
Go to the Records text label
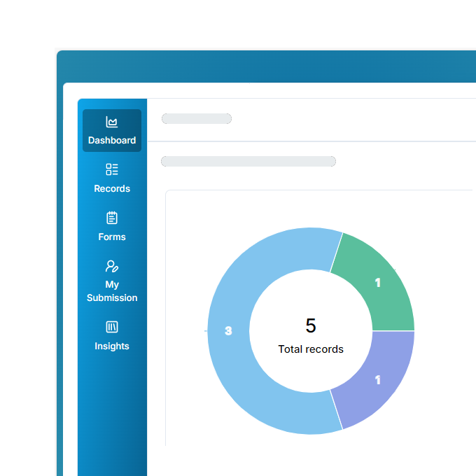click(x=112, y=188)
